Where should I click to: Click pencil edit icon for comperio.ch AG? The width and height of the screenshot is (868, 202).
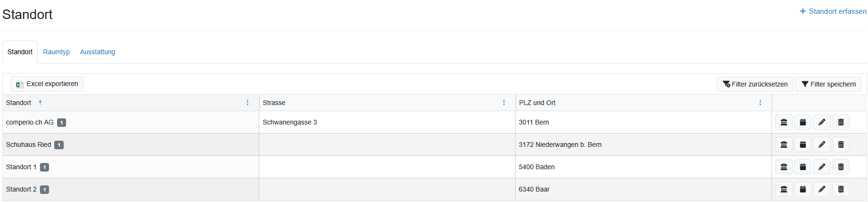pyautogui.click(x=822, y=122)
